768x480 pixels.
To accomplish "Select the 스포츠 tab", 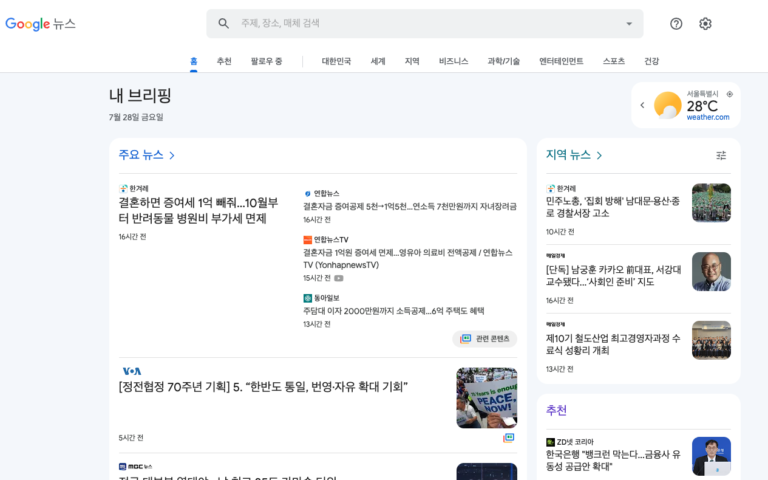I will (x=614, y=61).
